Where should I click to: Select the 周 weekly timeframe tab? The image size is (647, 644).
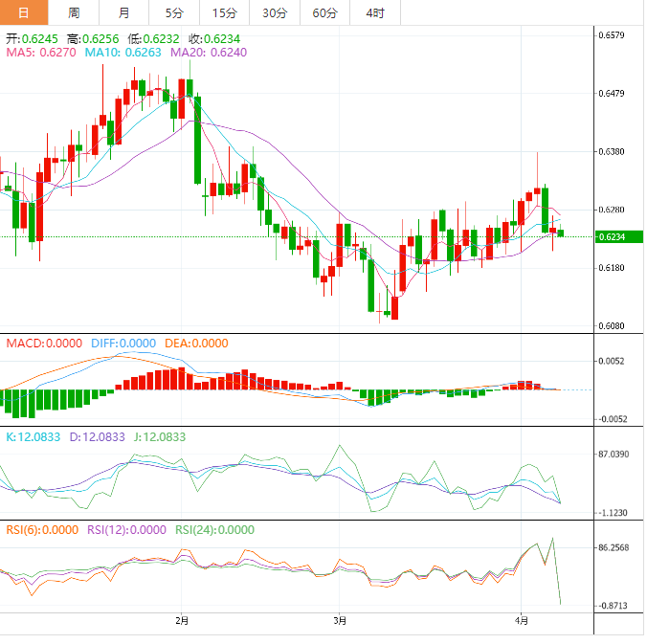point(74,12)
